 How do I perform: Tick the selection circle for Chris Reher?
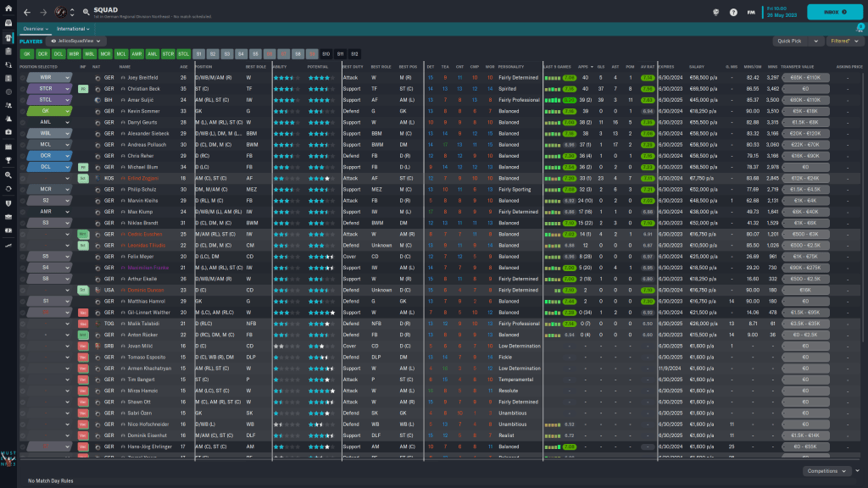[23, 156]
